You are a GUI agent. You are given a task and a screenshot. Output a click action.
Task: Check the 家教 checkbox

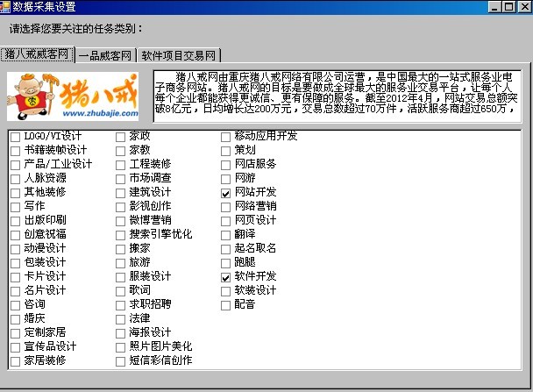(x=120, y=151)
